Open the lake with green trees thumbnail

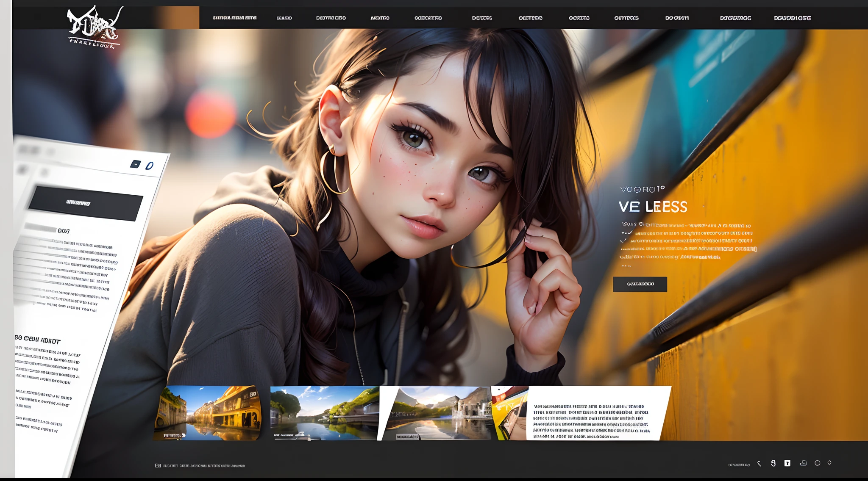click(x=325, y=413)
